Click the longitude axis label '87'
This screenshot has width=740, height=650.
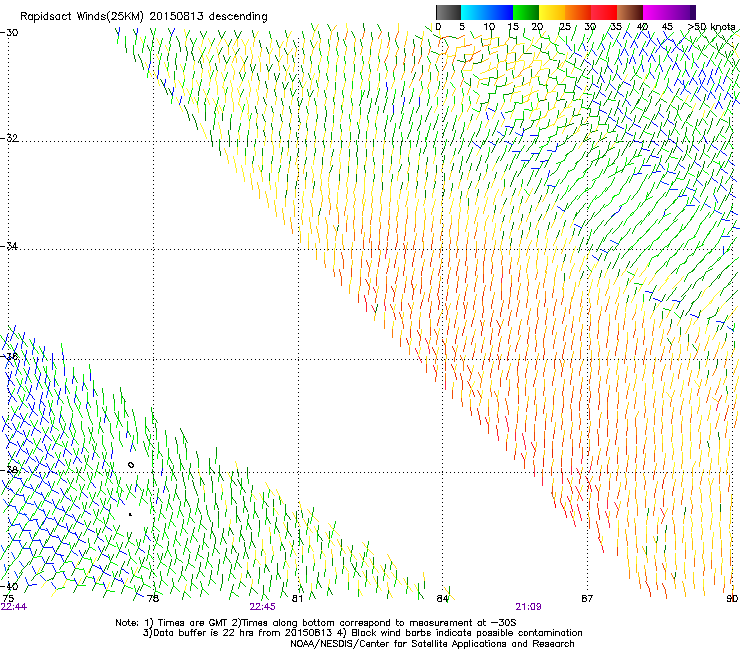pyautogui.click(x=587, y=598)
